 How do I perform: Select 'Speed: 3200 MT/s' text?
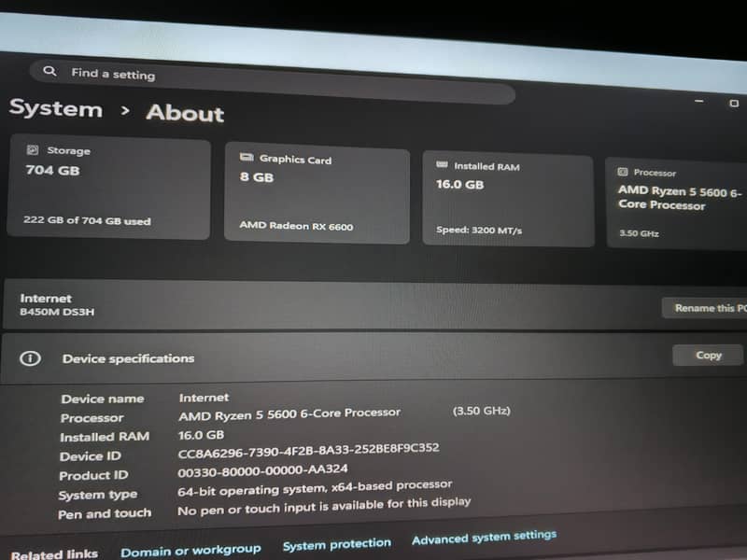pos(479,230)
